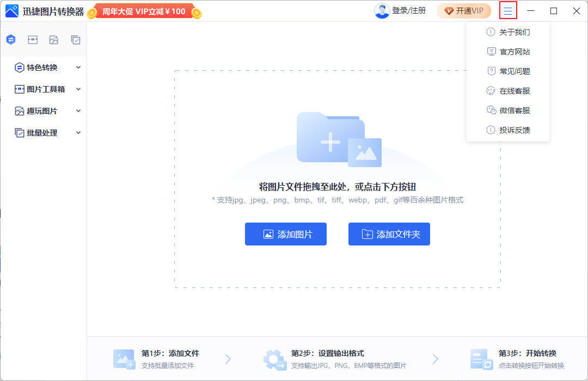Open the 图片工具箱 sidebar category
Image resolution: width=588 pixels, height=381 pixels.
[x=46, y=89]
